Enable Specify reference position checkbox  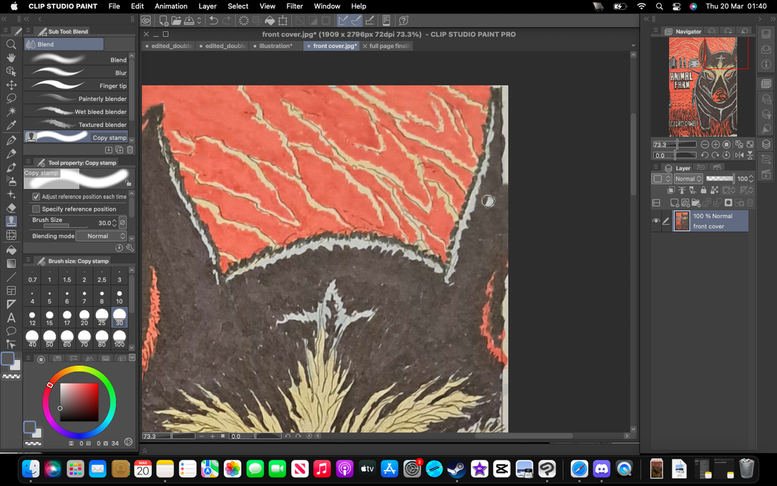[x=36, y=209]
